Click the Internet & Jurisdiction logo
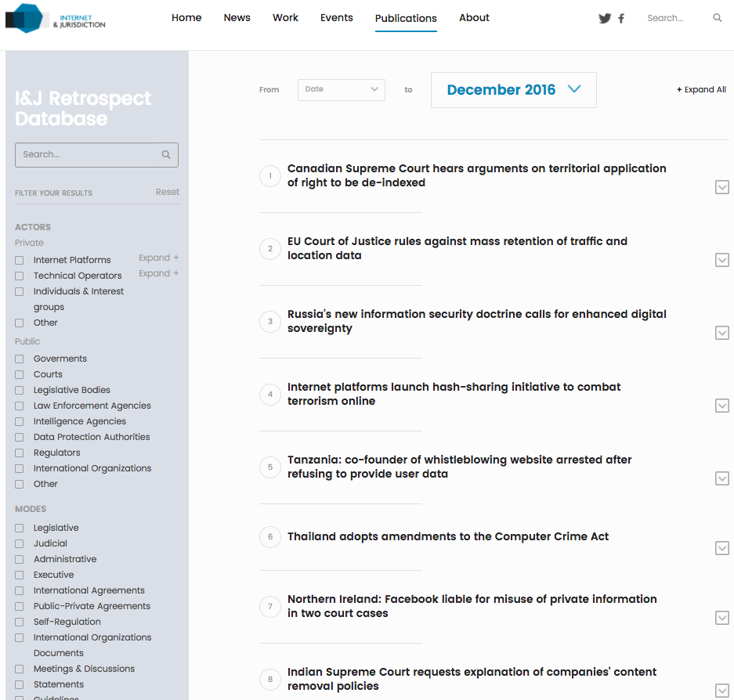 point(56,19)
